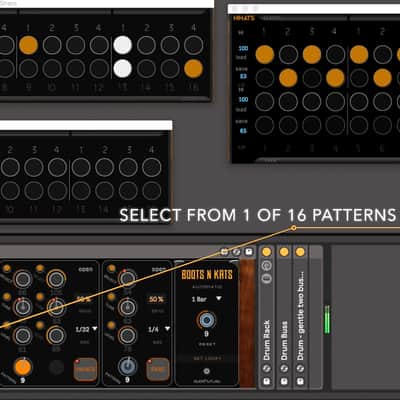Screen dimensions: 400x400
Task: Toggle step 16 in the top-left sequencer's upper row
Action: pyautogui.click(x=193, y=45)
